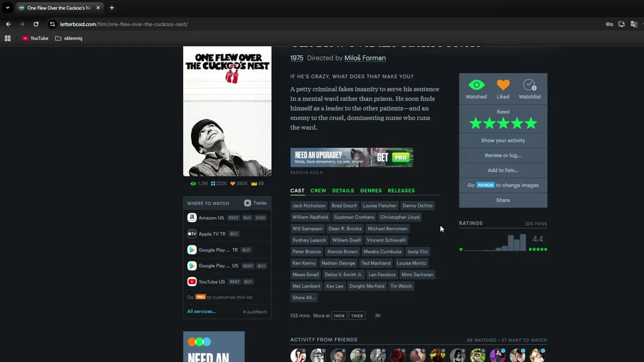Click the JustWatch link
Image resolution: width=644 pixels, height=362 pixels.
[255, 312]
